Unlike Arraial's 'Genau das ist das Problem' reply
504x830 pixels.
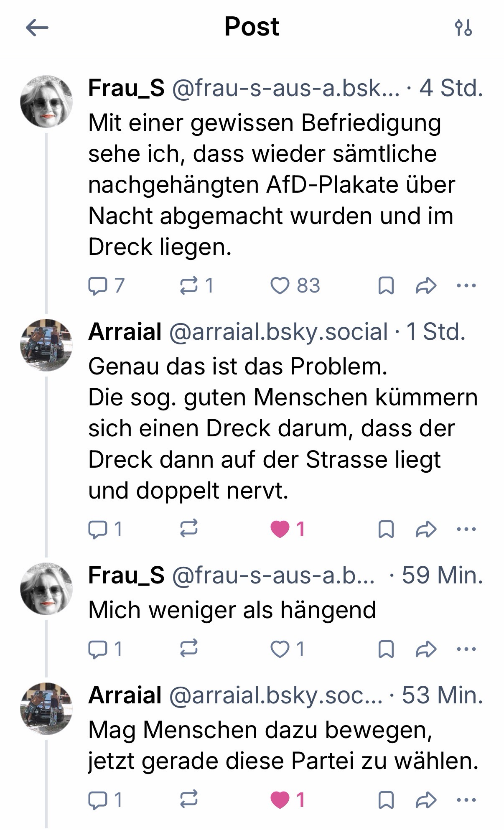280,530
